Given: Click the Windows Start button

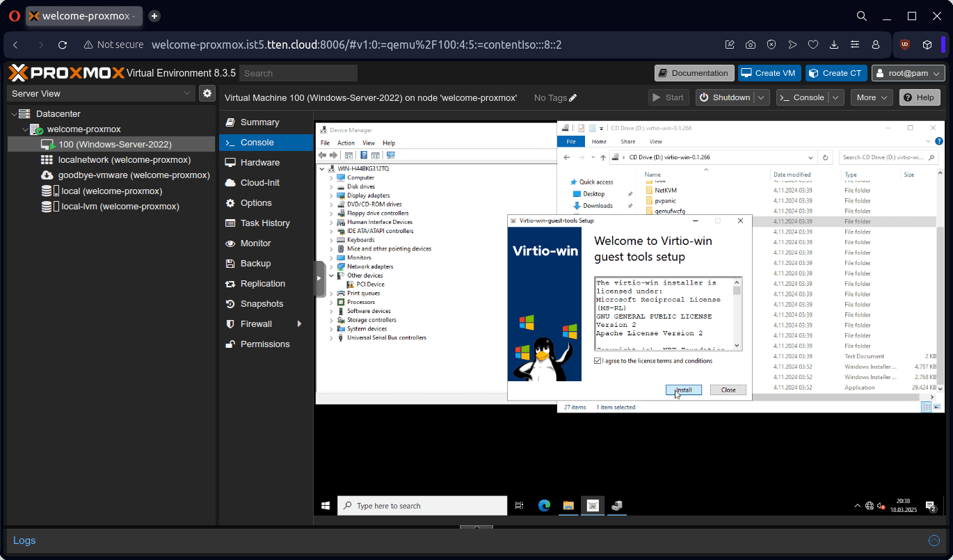Looking at the screenshot, I should (326, 506).
